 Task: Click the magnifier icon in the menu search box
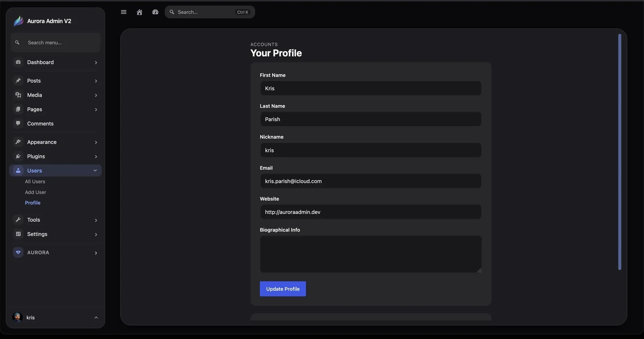pyautogui.click(x=17, y=43)
